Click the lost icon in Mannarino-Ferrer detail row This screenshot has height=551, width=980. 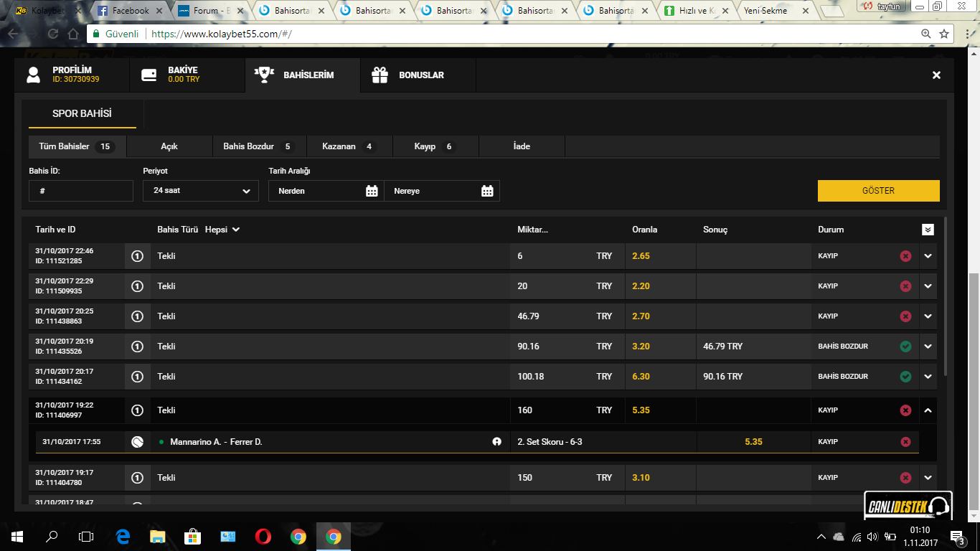click(905, 442)
